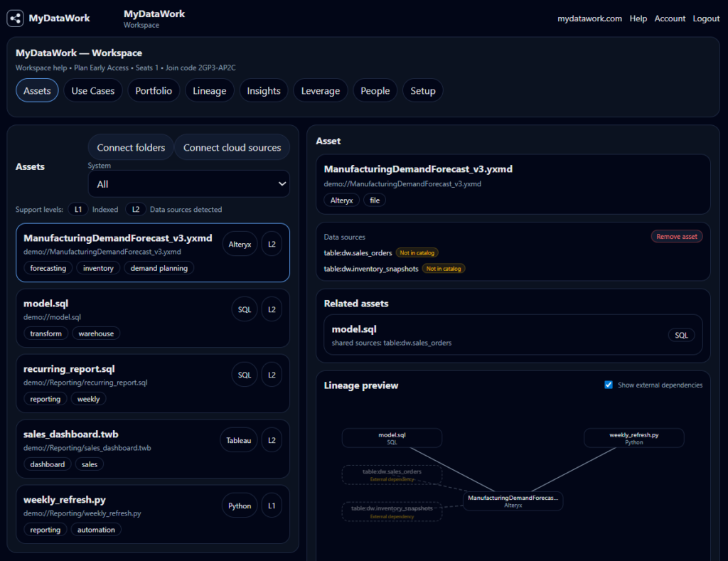Click the Alteryx badge on ManufacturingDemandForecast_v3.yxmd
The width and height of the screenshot is (728, 561).
pyautogui.click(x=240, y=243)
